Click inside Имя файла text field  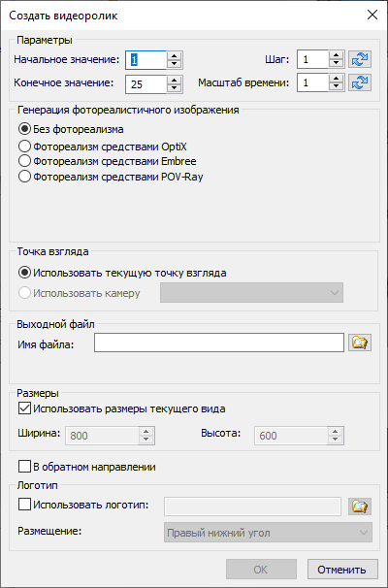pyautogui.click(x=219, y=343)
